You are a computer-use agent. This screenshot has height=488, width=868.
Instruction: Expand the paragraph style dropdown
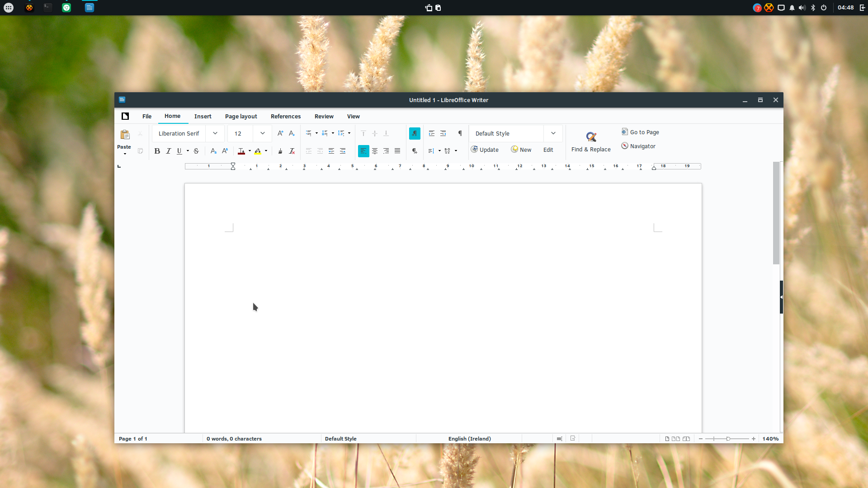[x=553, y=133]
